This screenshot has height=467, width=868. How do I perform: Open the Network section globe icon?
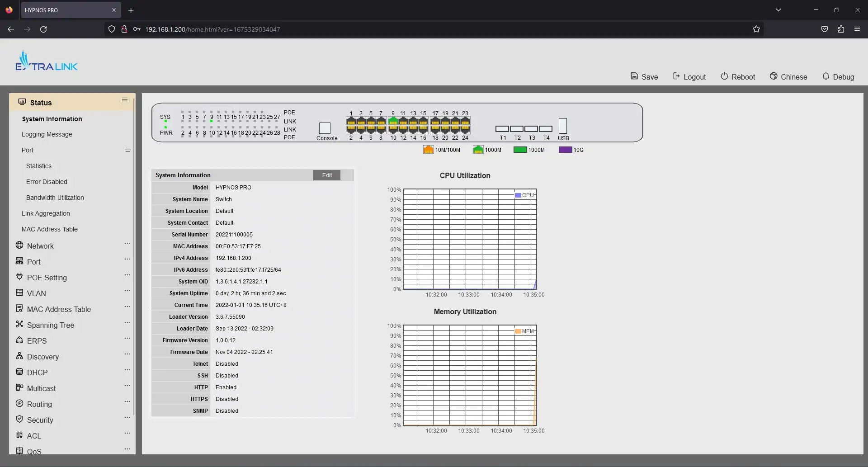(19, 245)
